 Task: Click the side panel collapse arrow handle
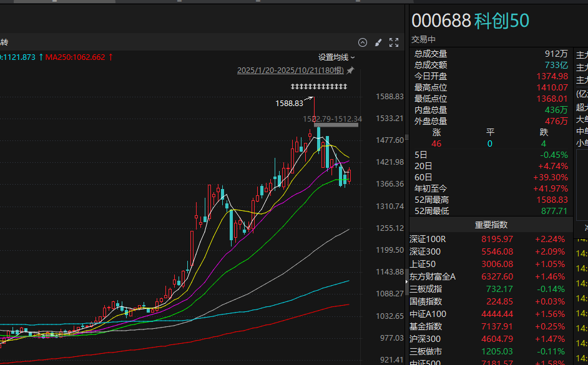pos(407,281)
